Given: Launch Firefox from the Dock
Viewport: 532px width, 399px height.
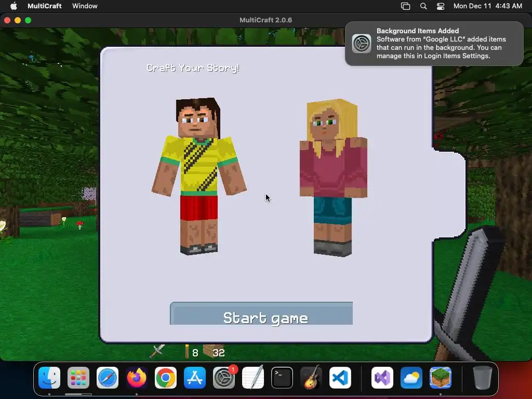Looking at the screenshot, I should [x=137, y=378].
